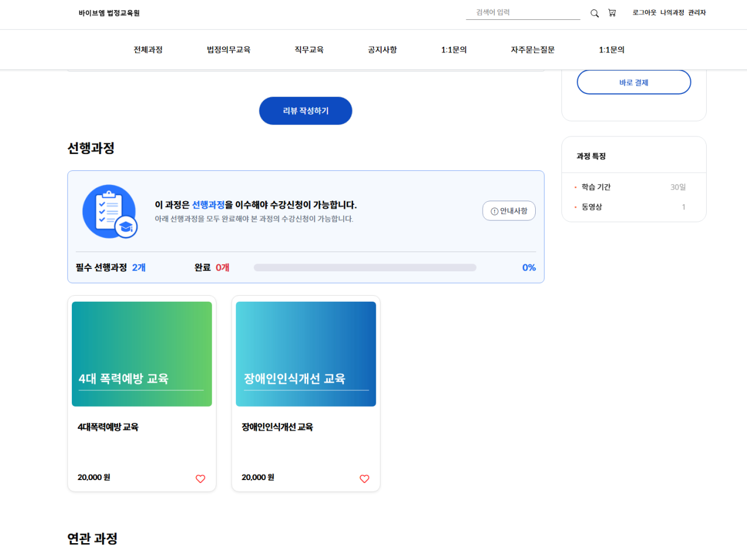Click the 완료 0개 count
This screenshot has height=560, width=747.
(x=212, y=268)
